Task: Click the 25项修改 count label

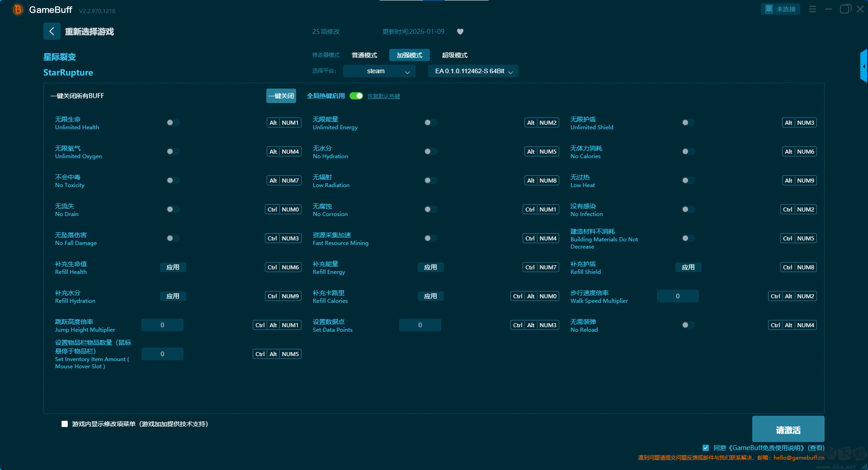Action: pyautogui.click(x=326, y=32)
